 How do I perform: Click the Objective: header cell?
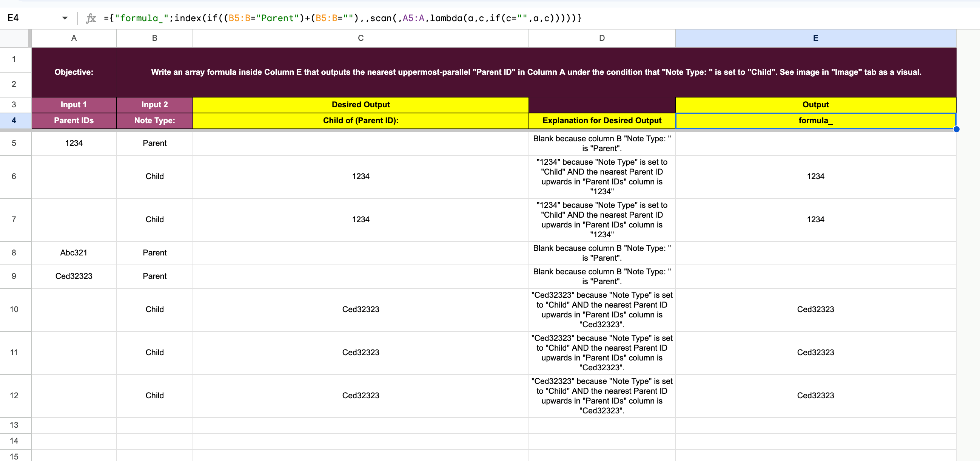point(74,72)
